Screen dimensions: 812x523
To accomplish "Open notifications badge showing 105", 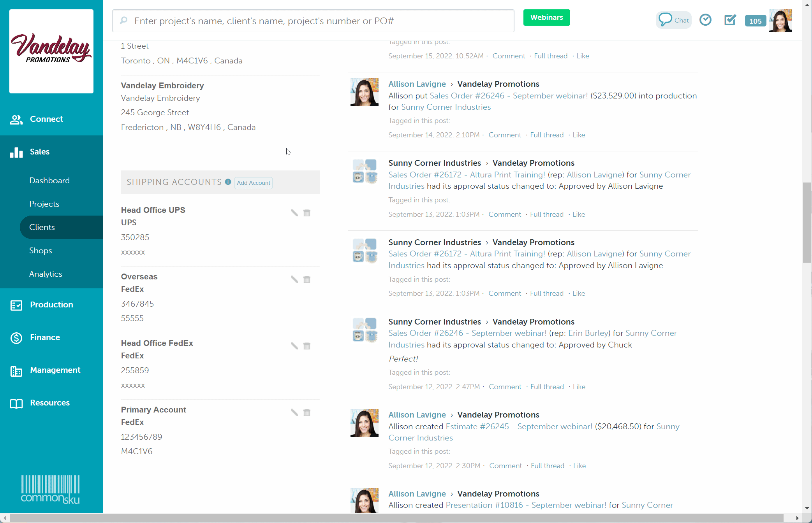I will click(755, 21).
